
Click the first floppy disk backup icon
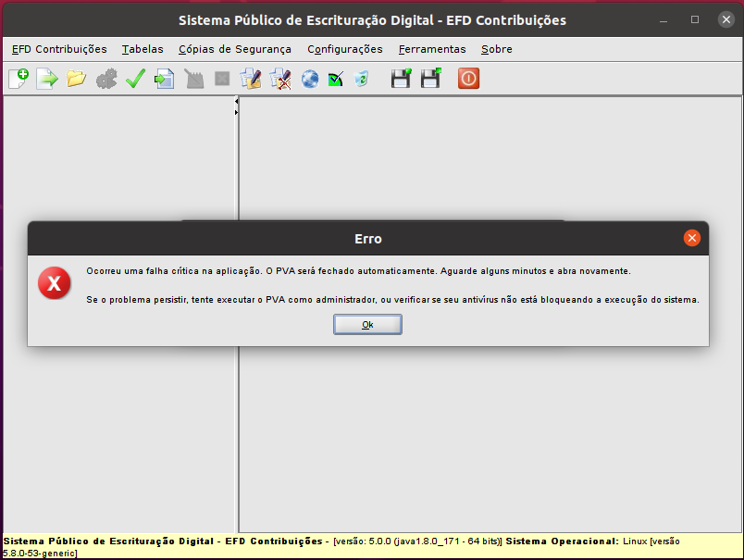(x=401, y=79)
